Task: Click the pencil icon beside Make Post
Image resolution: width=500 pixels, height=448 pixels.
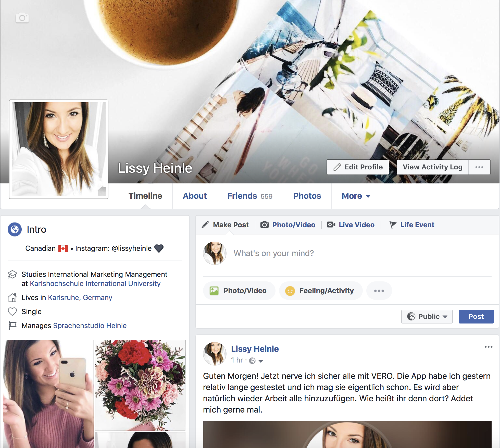Action: (205, 225)
